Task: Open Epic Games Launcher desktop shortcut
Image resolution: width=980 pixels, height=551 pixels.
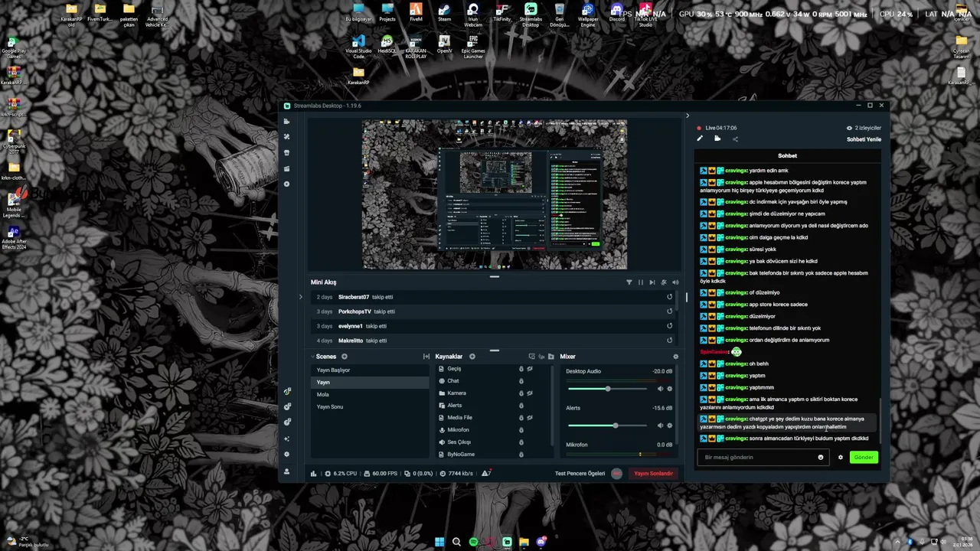Action: pos(473,47)
